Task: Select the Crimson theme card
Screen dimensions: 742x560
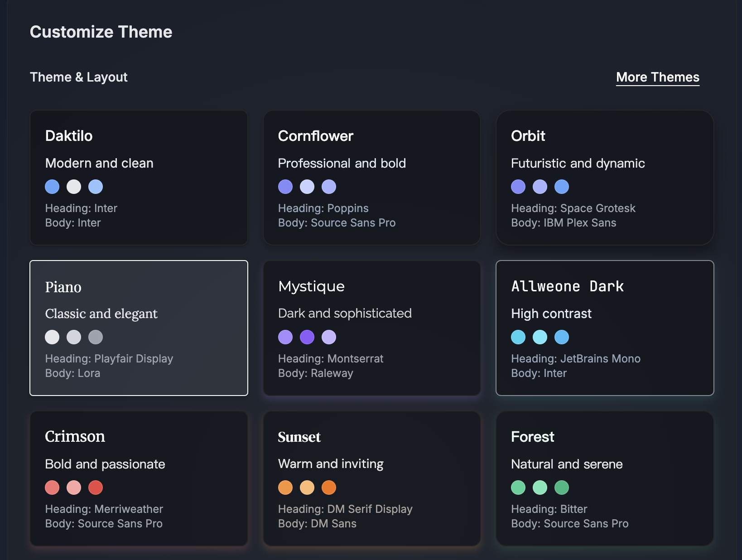Action: (139, 478)
